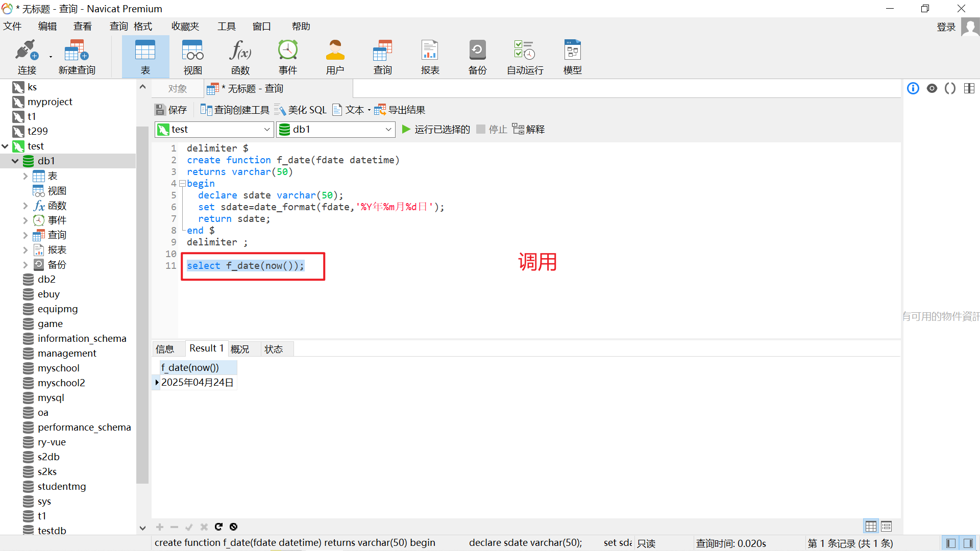The image size is (980, 551).
Task: Show the object info panel icon
Action: pos(913,88)
